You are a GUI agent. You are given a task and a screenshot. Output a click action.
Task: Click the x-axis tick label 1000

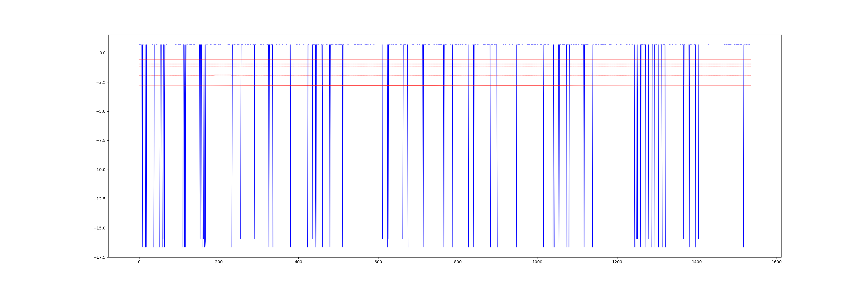(x=538, y=262)
